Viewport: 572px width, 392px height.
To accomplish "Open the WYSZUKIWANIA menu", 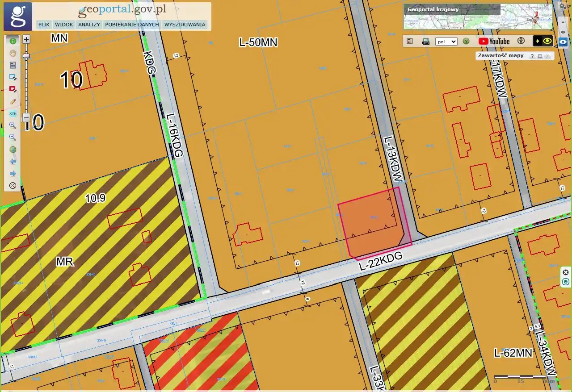I will pos(185,25).
